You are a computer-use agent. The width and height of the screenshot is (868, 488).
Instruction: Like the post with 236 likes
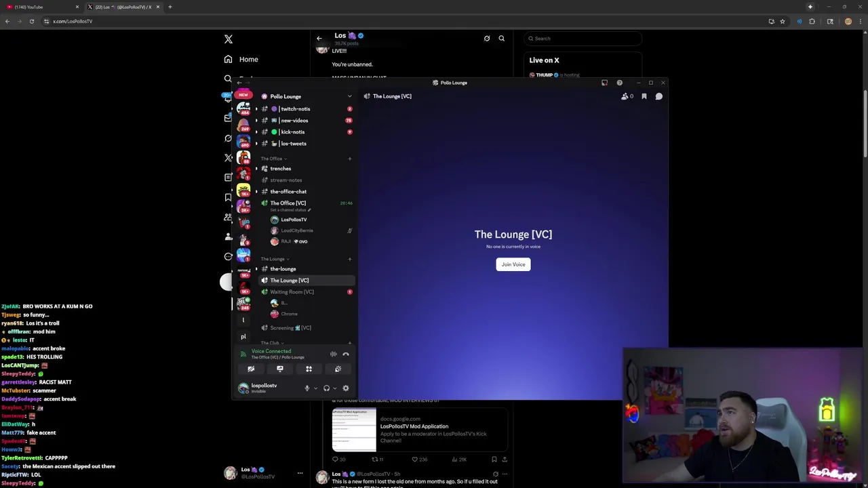tap(420, 460)
